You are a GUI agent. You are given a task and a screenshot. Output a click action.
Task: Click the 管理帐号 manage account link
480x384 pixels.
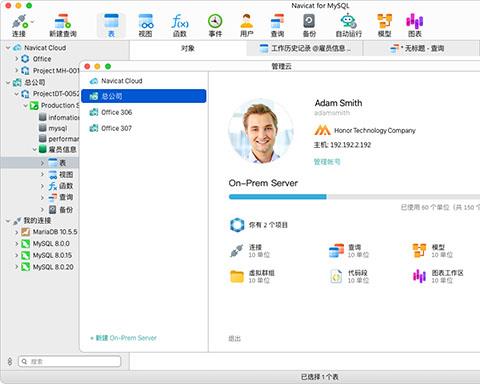tap(327, 162)
